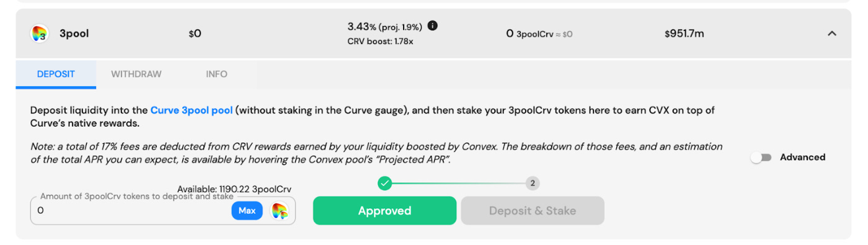Click the green Approved button
The width and height of the screenshot is (868, 245).
(384, 211)
